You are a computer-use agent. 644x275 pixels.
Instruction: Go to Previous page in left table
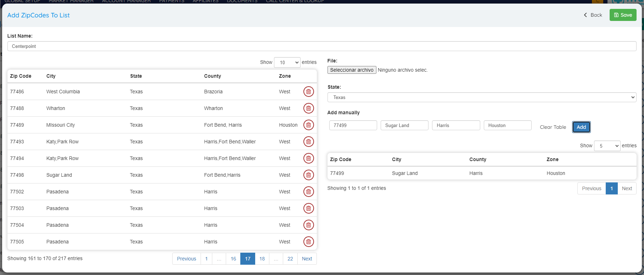186,259
